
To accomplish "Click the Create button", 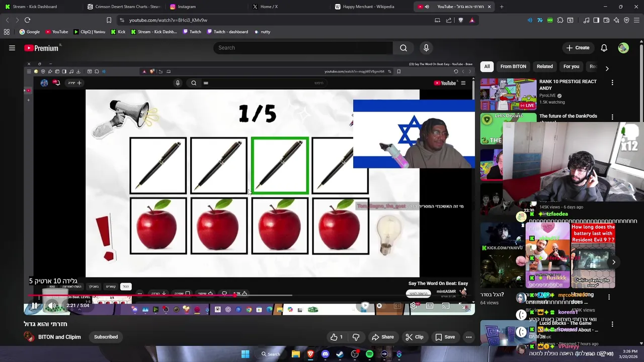I will pos(578,48).
